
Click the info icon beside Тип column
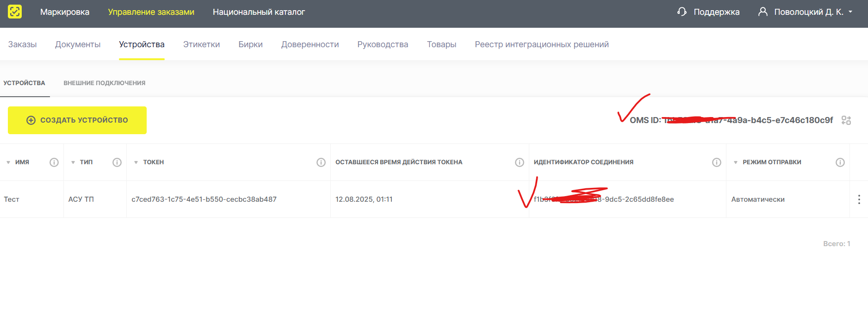pyautogui.click(x=117, y=162)
